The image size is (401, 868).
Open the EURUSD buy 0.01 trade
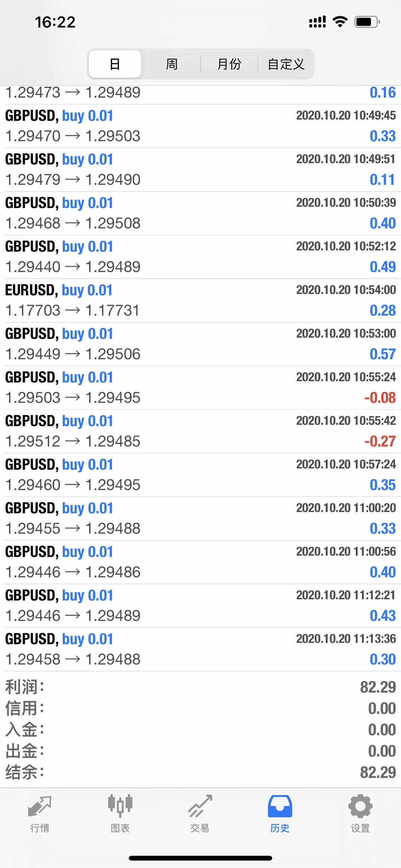(200, 300)
